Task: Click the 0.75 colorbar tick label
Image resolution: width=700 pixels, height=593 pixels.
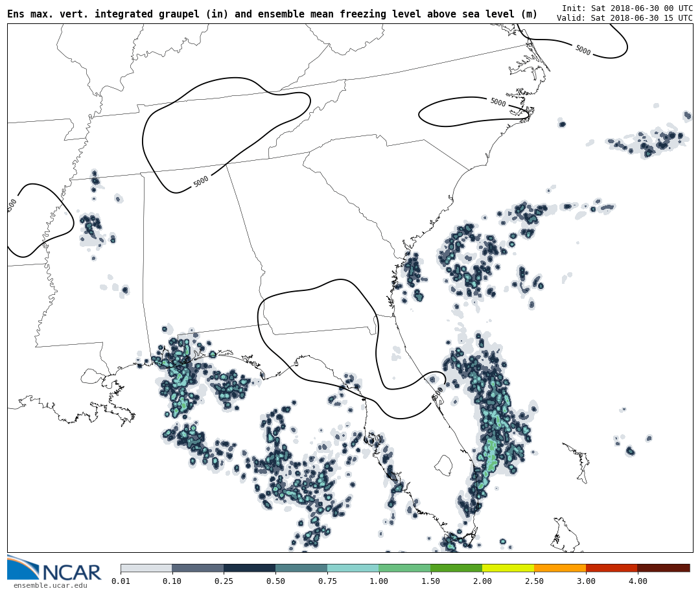Action: [x=327, y=581]
